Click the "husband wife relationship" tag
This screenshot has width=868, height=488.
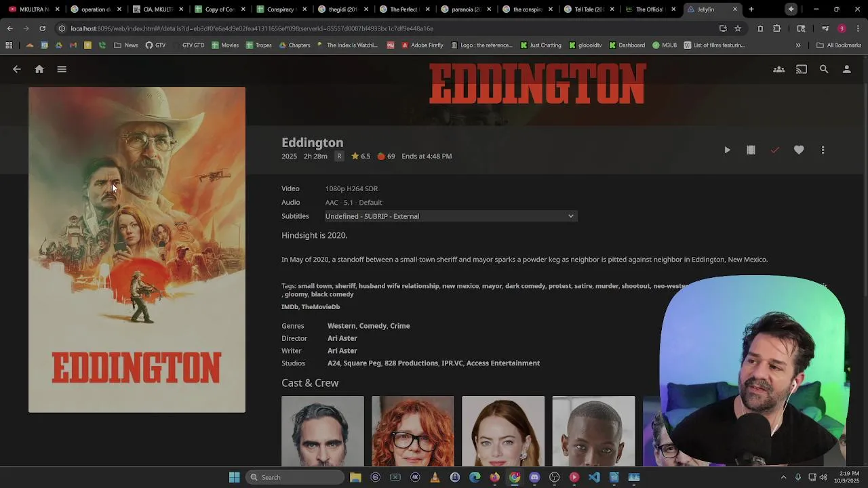399,286
